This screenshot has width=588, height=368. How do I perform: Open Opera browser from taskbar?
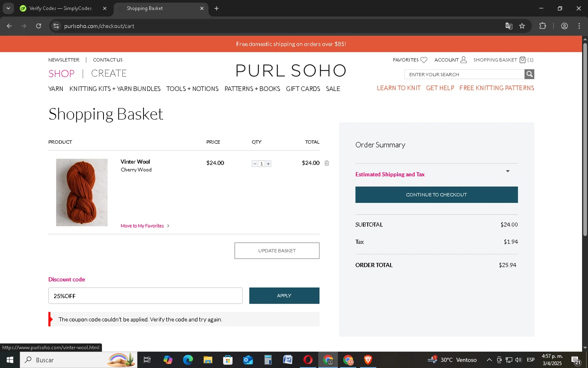coord(308,360)
